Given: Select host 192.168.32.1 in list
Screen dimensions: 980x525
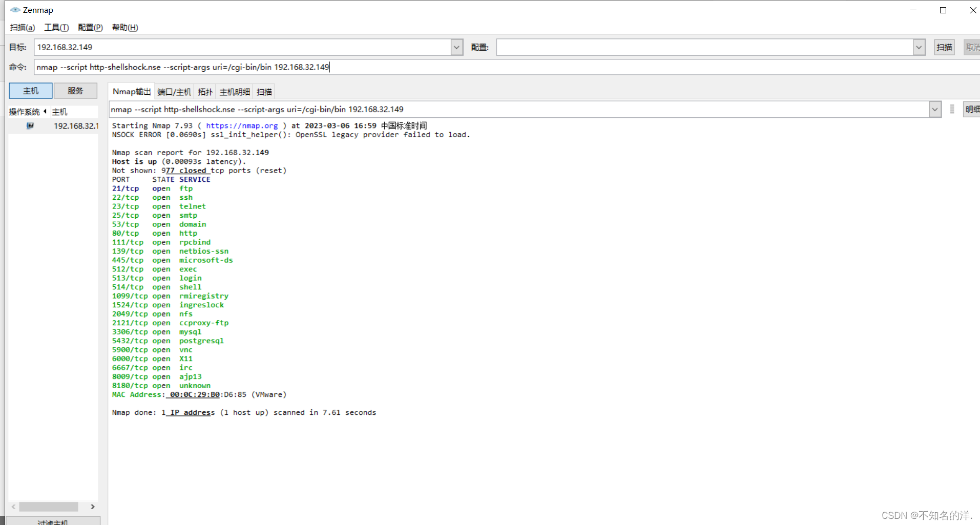Looking at the screenshot, I should pyautogui.click(x=76, y=125).
